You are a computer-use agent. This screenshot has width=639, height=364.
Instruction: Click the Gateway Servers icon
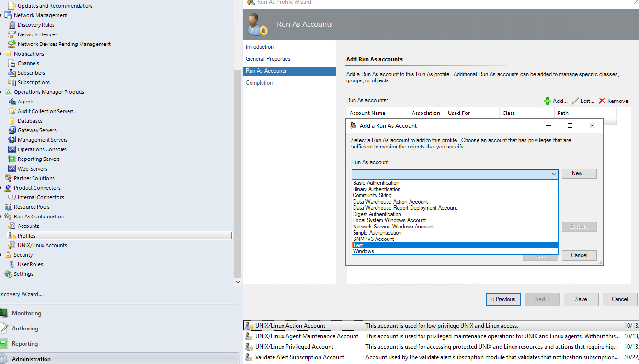[x=12, y=130]
